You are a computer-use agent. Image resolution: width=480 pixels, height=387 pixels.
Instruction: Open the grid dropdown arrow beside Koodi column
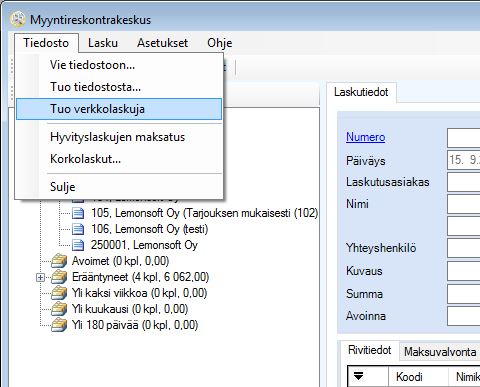tap(358, 376)
